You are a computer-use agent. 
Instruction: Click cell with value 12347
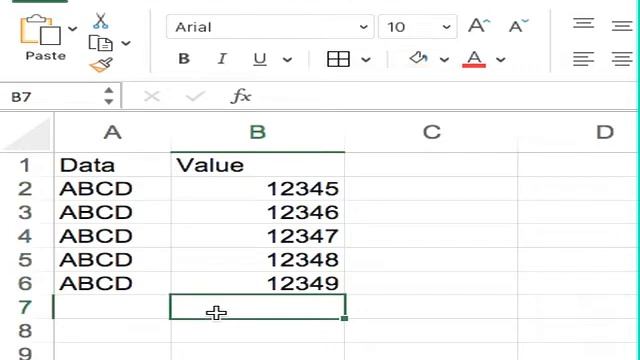(258, 236)
